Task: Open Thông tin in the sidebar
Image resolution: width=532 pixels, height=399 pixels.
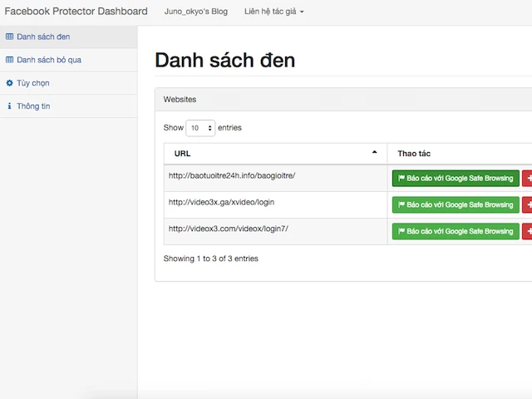Action: click(x=32, y=106)
